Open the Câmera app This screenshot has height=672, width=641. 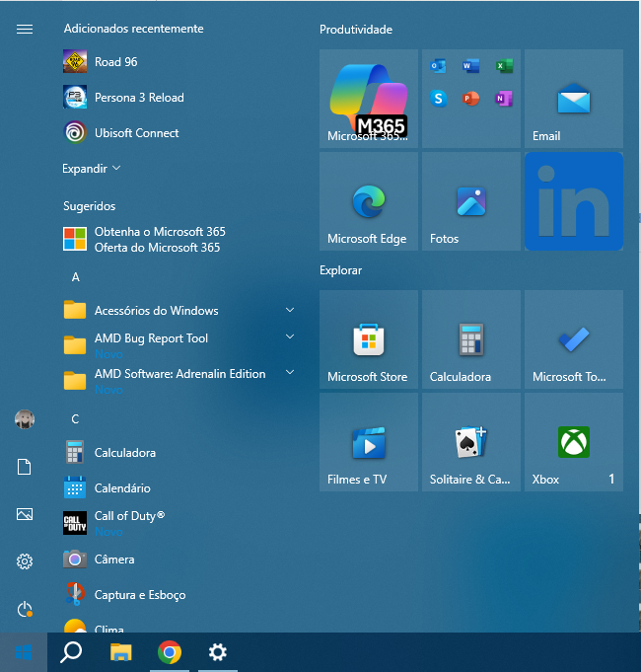tap(179, 560)
